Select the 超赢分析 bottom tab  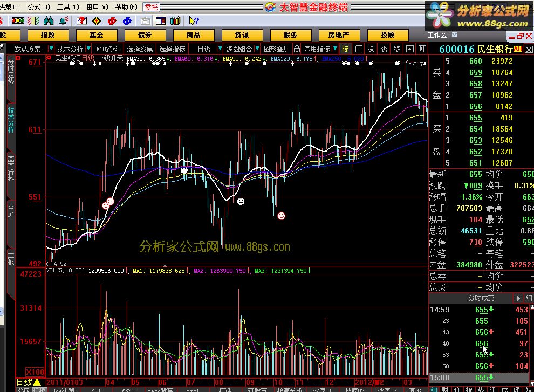[290, 390]
